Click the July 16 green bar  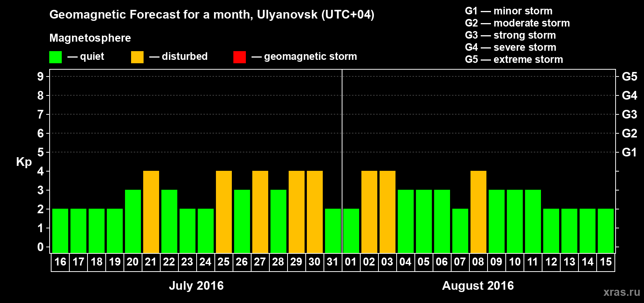[60, 231]
